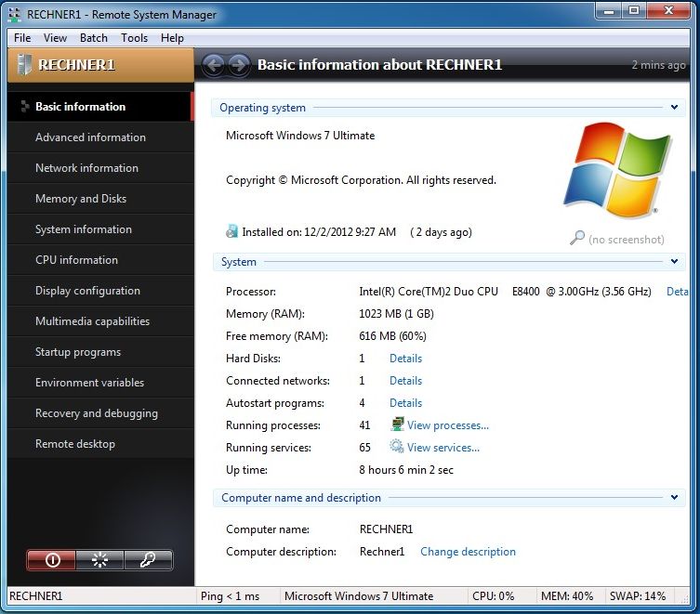Screen dimensions: 700x614
Task: Select Basic information in sidebar
Action: [x=100, y=107]
